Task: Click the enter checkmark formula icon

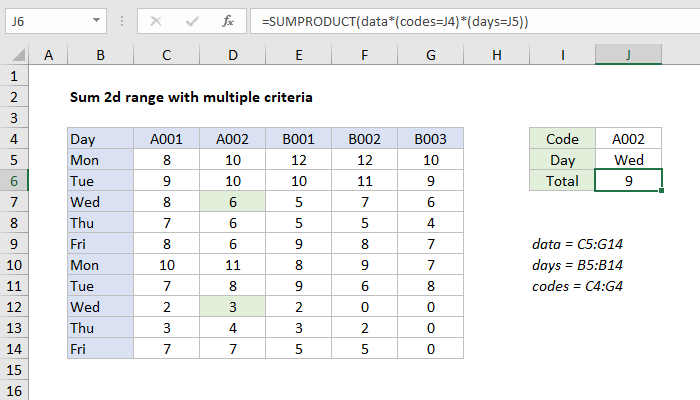Action: pos(191,21)
